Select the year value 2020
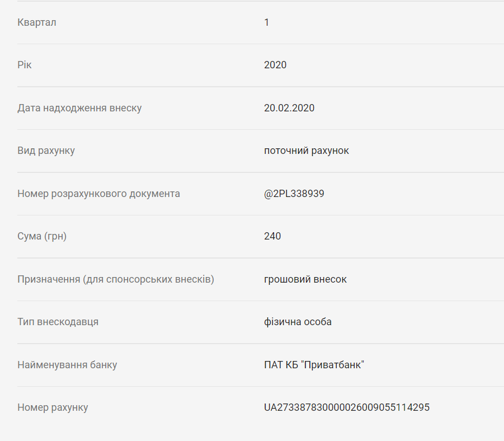This screenshot has width=504, height=441. (x=275, y=65)
